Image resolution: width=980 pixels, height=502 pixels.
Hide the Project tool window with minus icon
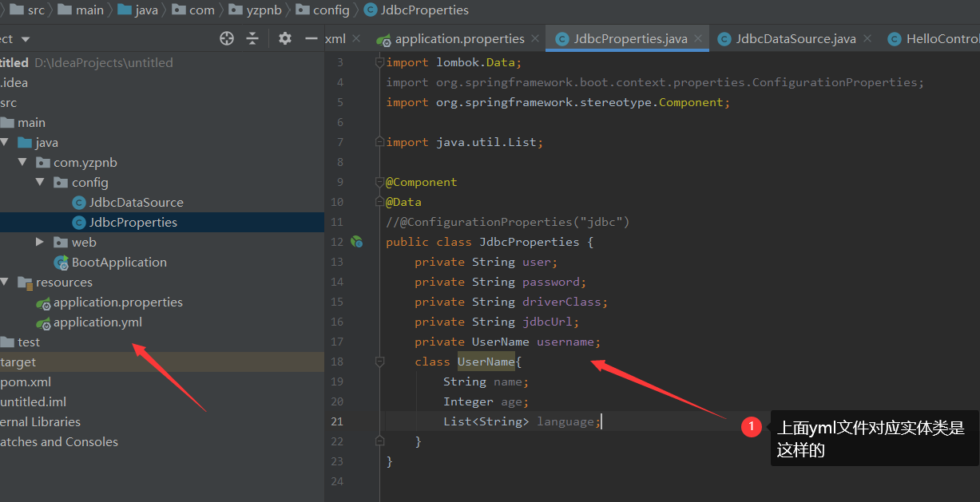point(311,38)
